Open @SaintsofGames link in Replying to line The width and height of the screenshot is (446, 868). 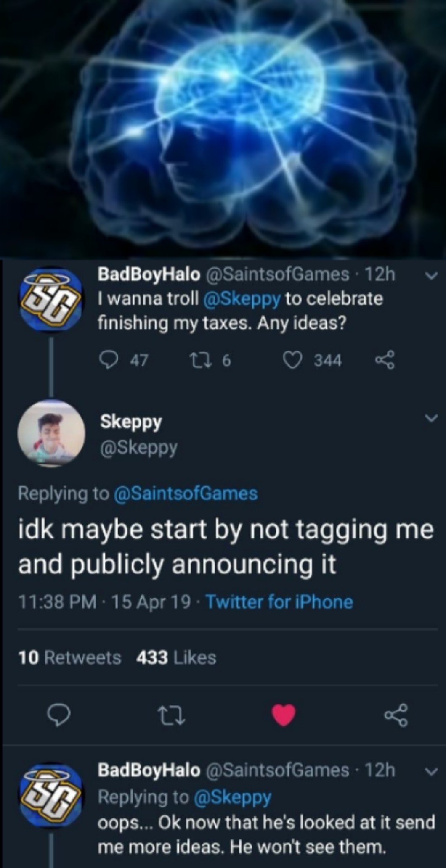pos(186,493)
